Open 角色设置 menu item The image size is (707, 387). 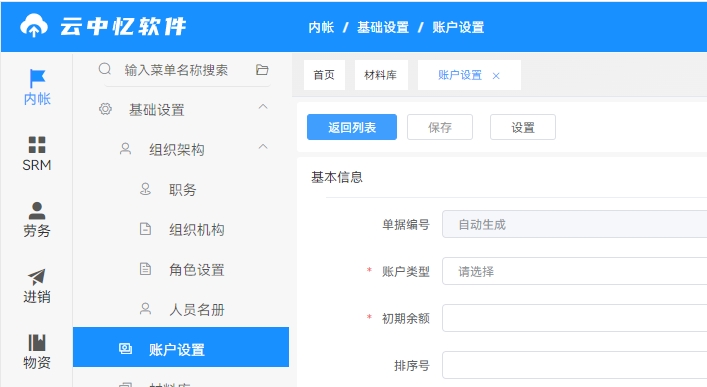click(x=181, y=270)
